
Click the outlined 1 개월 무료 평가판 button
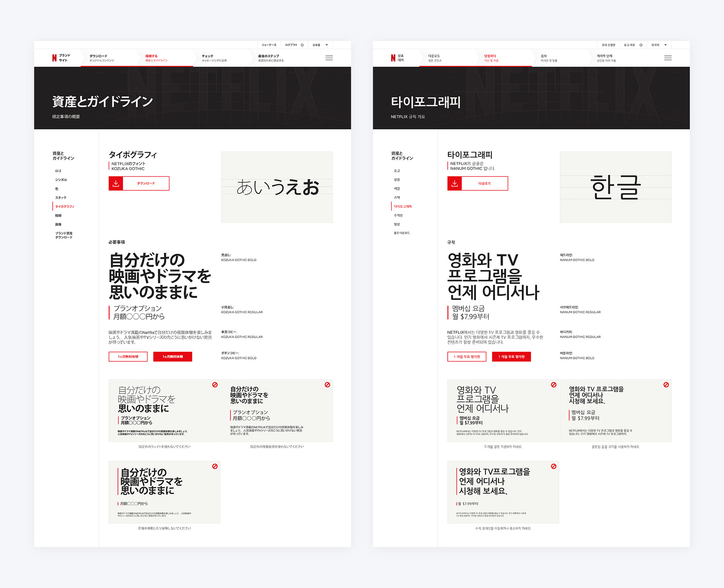point(467,357)
